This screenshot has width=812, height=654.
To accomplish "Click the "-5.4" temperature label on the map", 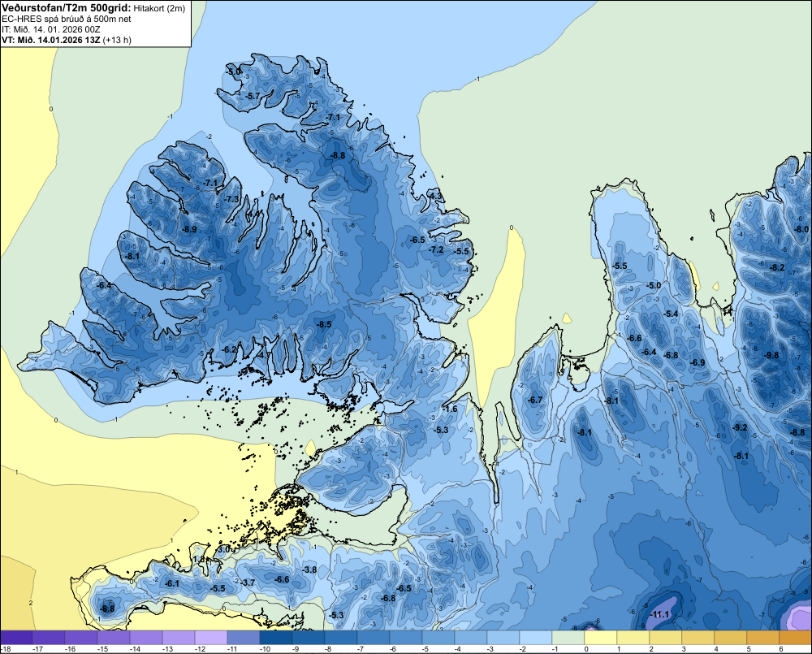I will 672,314.
